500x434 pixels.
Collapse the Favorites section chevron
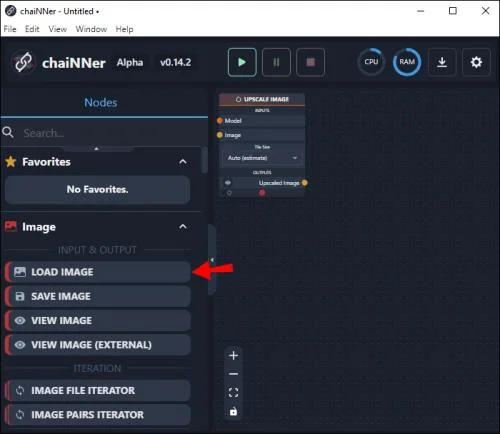click(x=183, y=162)
